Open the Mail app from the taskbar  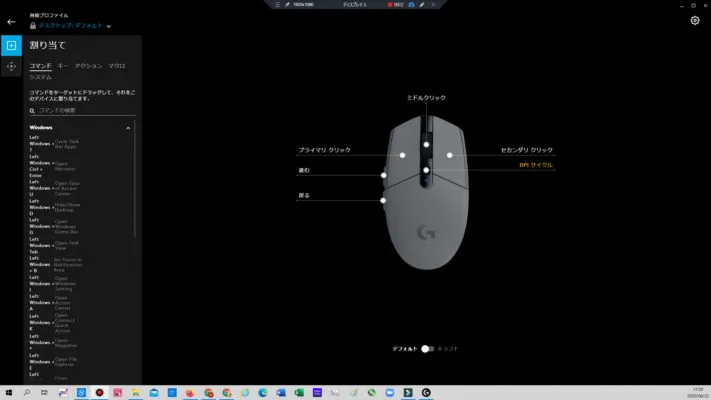tap(154, 393)
